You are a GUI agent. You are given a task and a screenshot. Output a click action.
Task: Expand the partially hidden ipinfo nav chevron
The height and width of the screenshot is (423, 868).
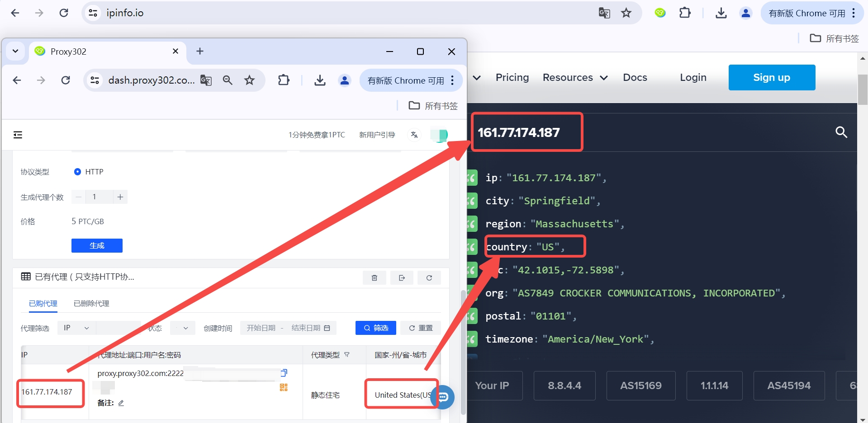pos(477,78)
